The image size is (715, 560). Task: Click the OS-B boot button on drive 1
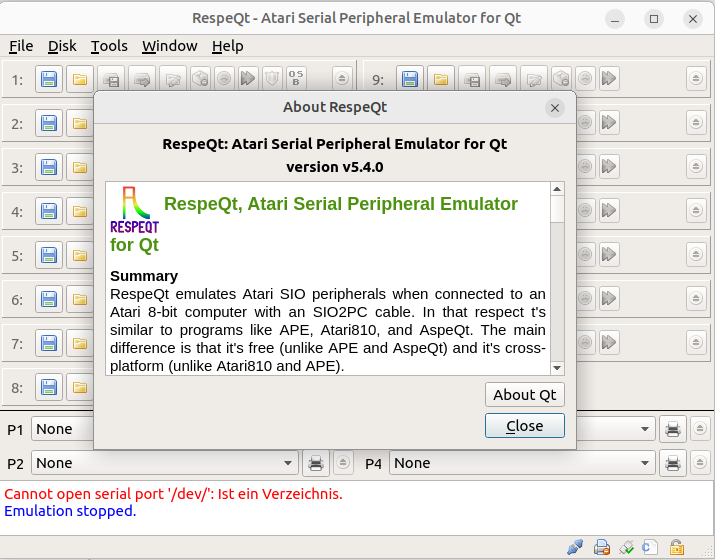(x=296, y=79)
